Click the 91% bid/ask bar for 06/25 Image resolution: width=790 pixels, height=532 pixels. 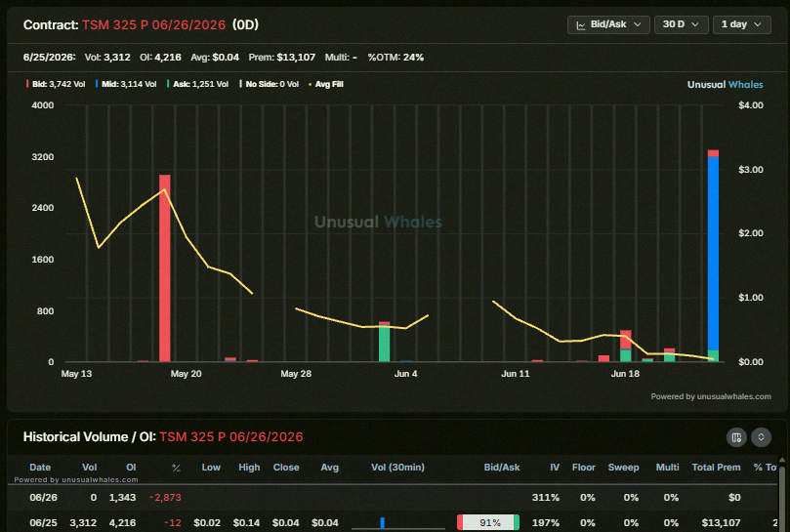(x=488, y=522)
